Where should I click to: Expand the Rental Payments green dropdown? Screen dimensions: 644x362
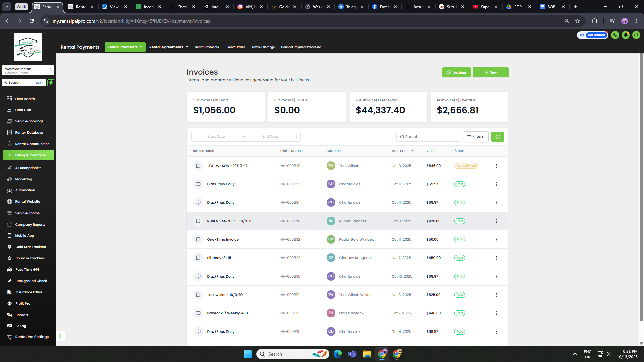(x=125, y=47)
